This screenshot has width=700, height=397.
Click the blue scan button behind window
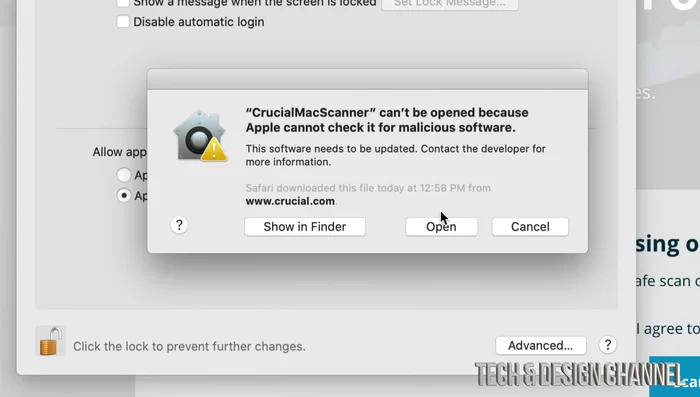675,376
